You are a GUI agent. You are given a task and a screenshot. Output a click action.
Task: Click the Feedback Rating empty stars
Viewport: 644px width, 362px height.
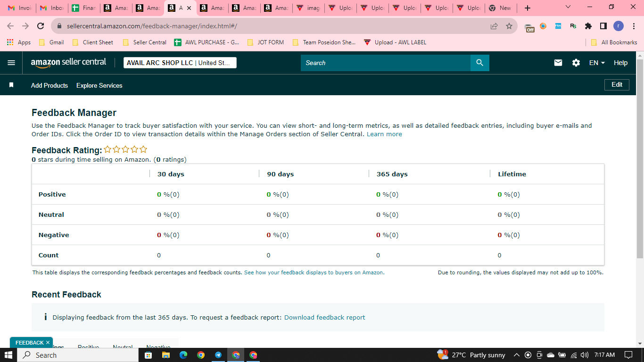pos(125,149)
